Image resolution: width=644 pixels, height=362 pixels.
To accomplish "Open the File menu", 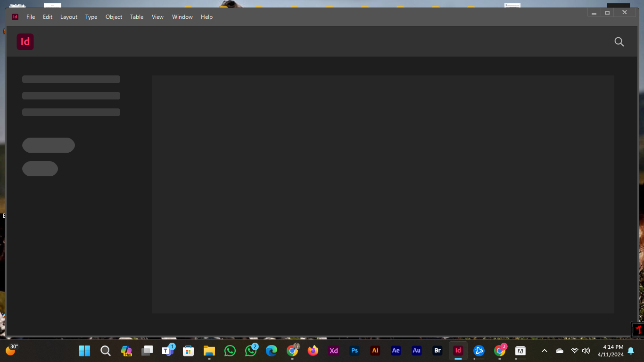I will pyautogui.click(x=30, y=16).
